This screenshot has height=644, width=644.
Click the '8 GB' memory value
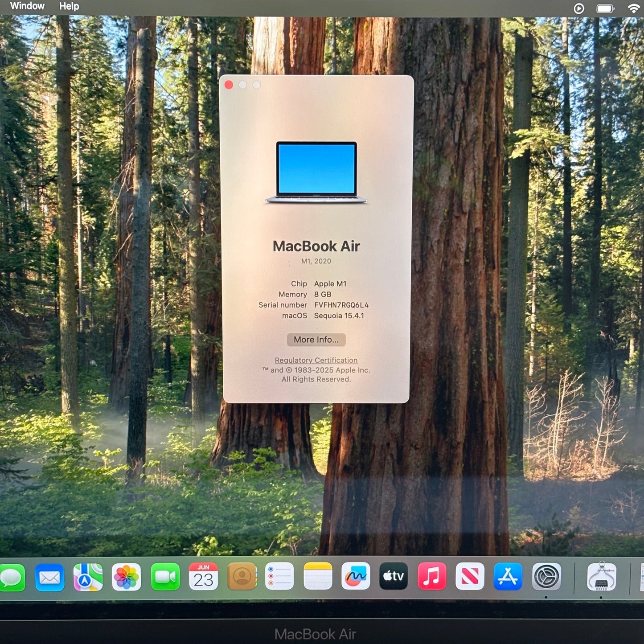[x=323, y=295]
